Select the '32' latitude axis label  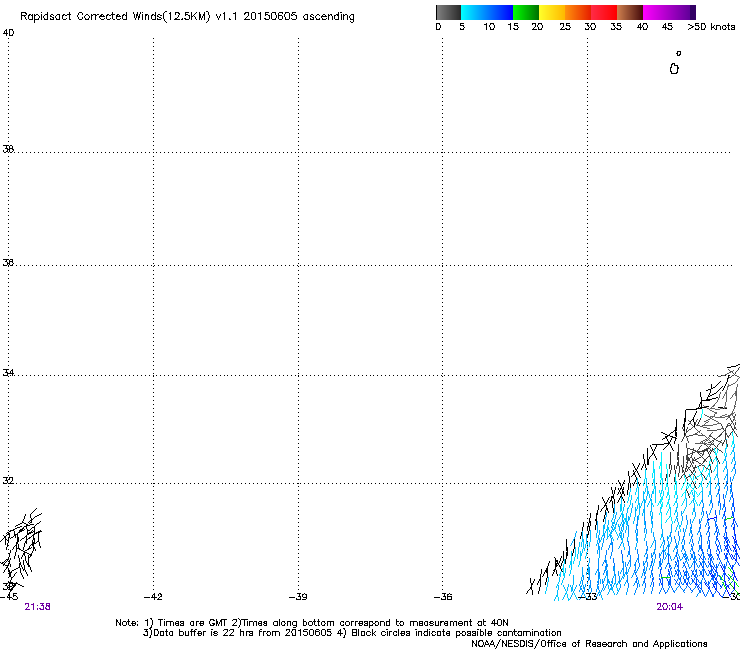pyautogui.click(x=8, y=481)
